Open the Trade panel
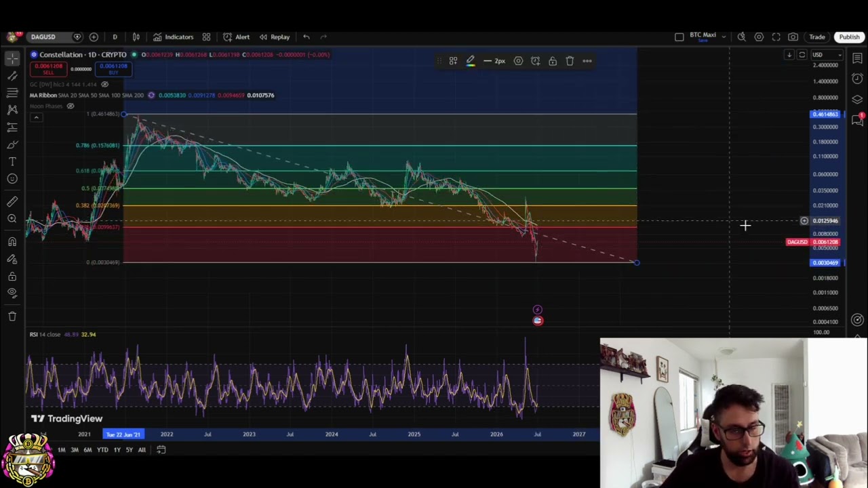This screenshot has height=488, width=868. 817,37
